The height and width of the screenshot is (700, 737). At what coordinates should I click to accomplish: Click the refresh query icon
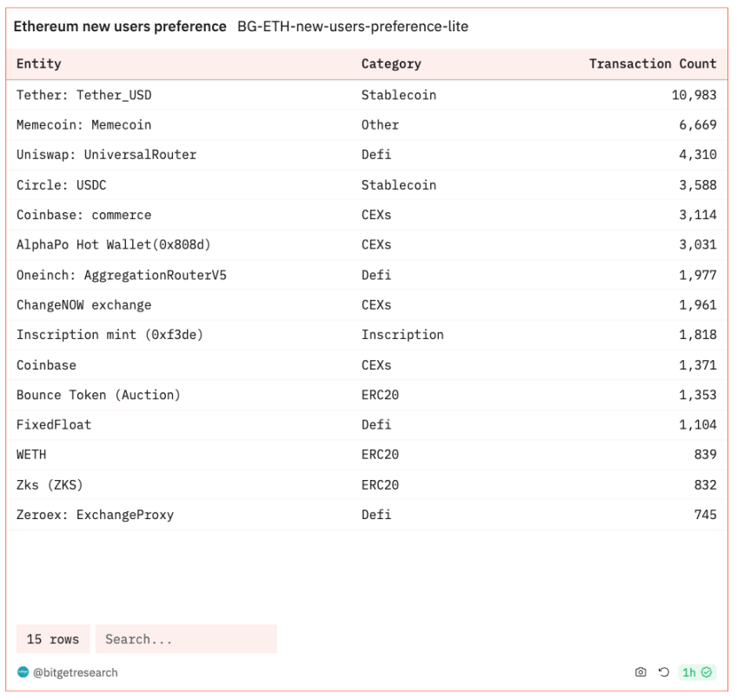tap(664, 672)
